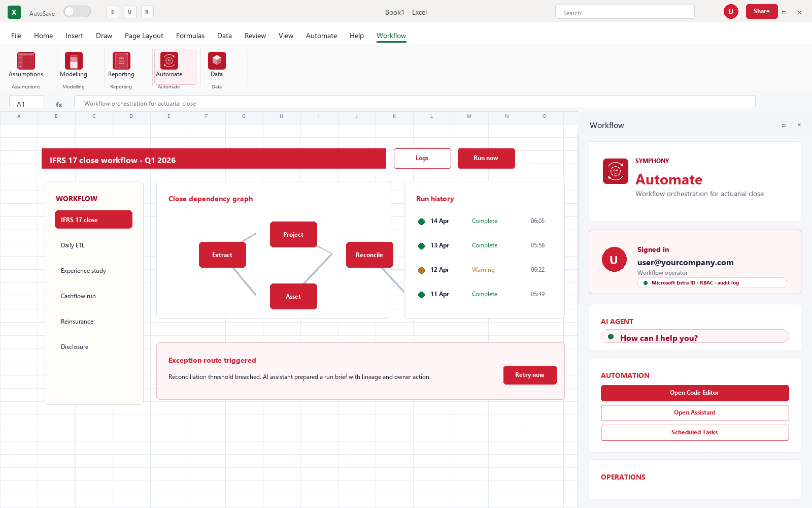Image resolution: width=812 pixels, height=508 pixels.
Task: Click the Microsoft Entra ID RBAC badge
Action: pyautogui.click(x=712, y=283)
